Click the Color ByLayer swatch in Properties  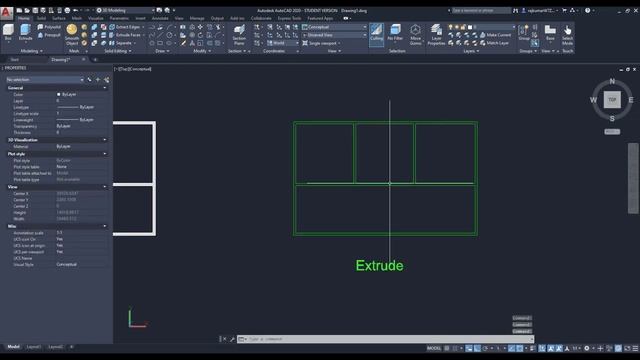59,94
